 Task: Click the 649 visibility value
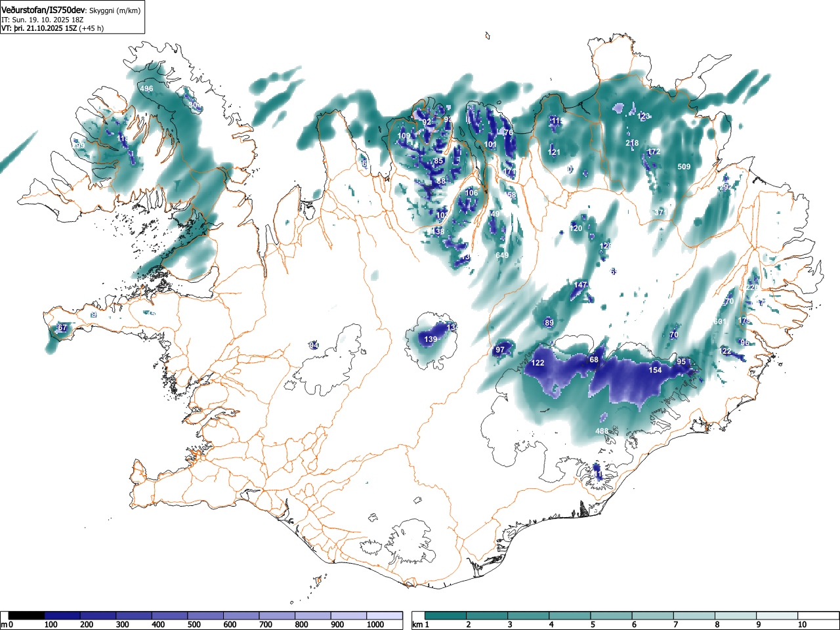point(502,255)
